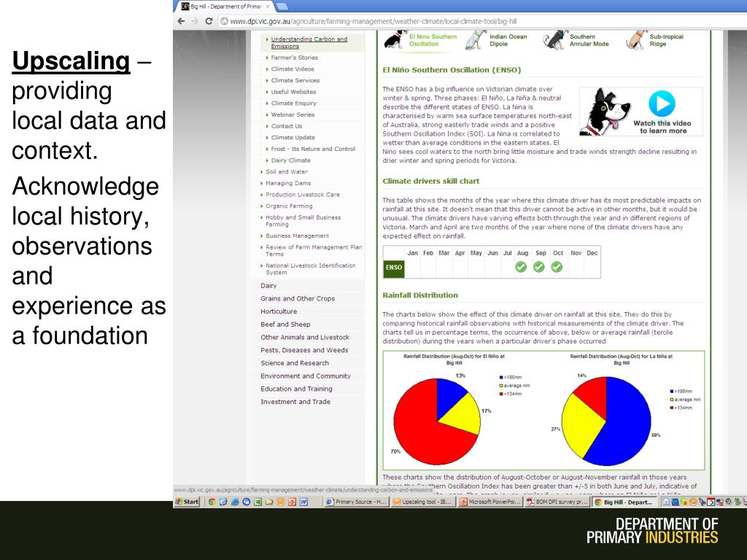Expand Managing Dams arrow
The image size is (747, 560).
click(262, 183)
